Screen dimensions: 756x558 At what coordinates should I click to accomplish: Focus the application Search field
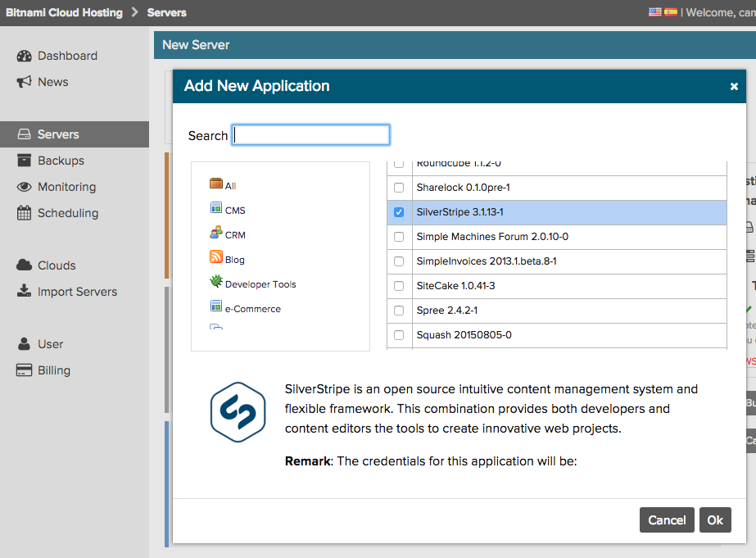point(311,135)
